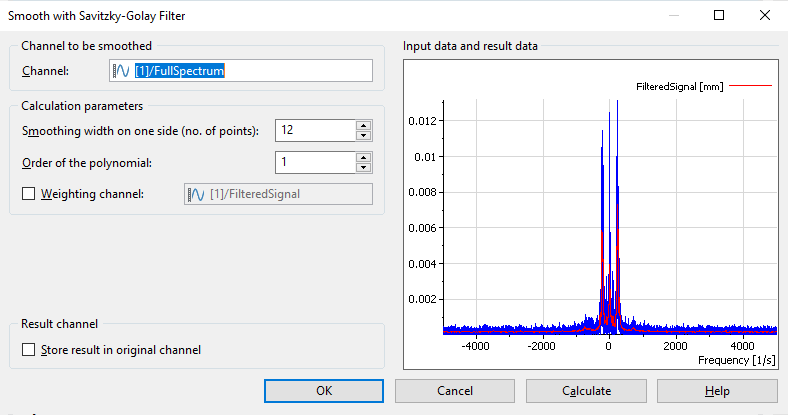
Task: Click the Frequency [1/s] axis label
Action: (734, 359)
